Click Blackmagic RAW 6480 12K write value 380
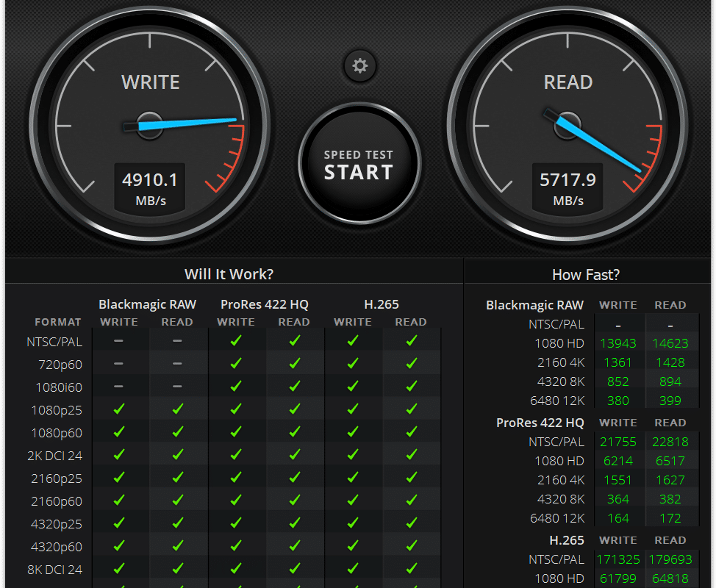 coord(617,401)
